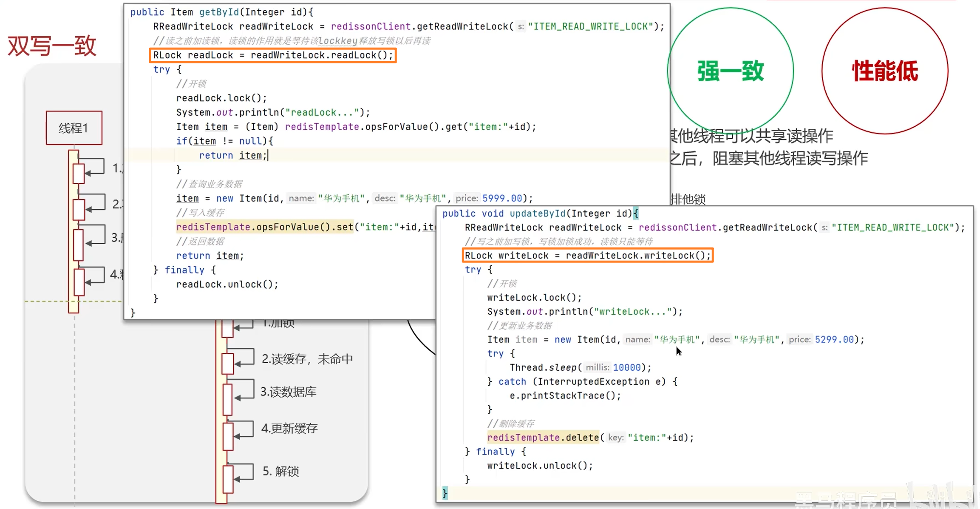Viewport: 980px width, 509px height.
Task: Click the closing brace highlighted in updateById
Action: pyautogui.click(x=445, y=493)
